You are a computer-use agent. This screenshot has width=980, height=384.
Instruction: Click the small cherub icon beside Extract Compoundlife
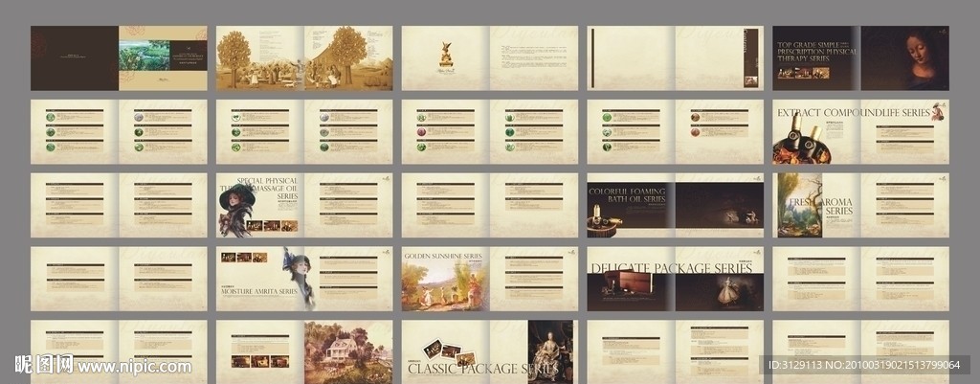[x=938, y=111]
